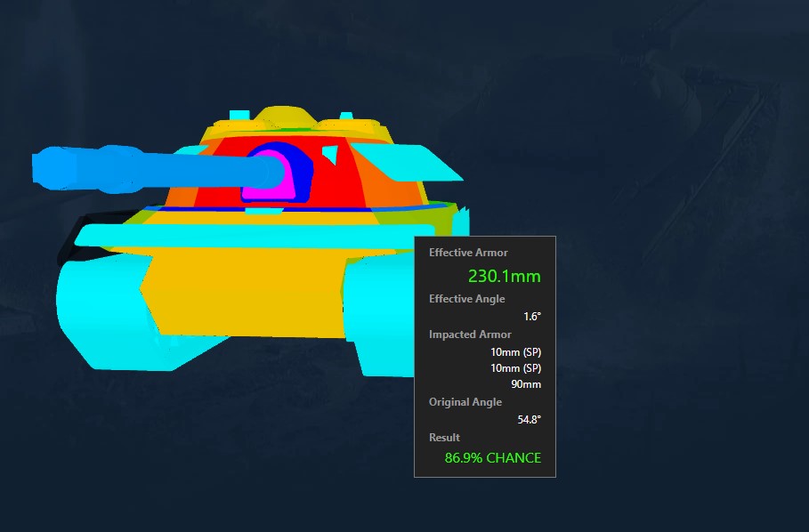Click the Original Angle 54.8° value
The height and width of the screenshot is (532, 809).
coord(529,420)
